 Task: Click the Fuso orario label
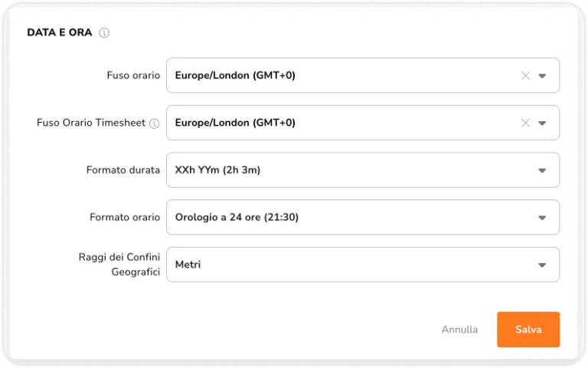click(133, 75)
